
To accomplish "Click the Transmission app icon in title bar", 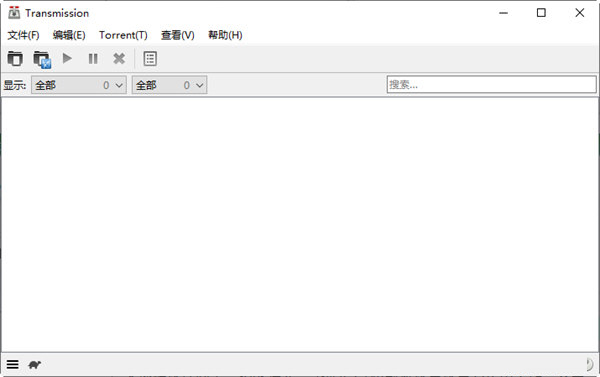I will [x=14, y=13].
